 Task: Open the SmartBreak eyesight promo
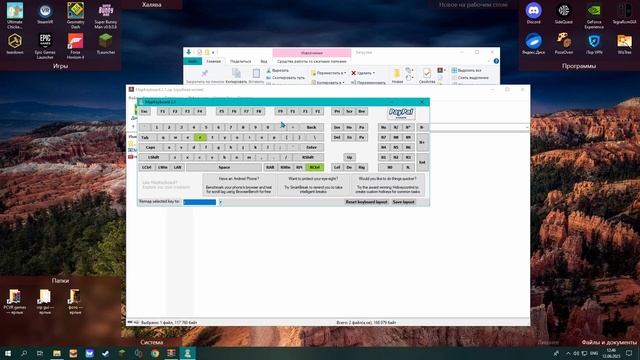[313, 185]
